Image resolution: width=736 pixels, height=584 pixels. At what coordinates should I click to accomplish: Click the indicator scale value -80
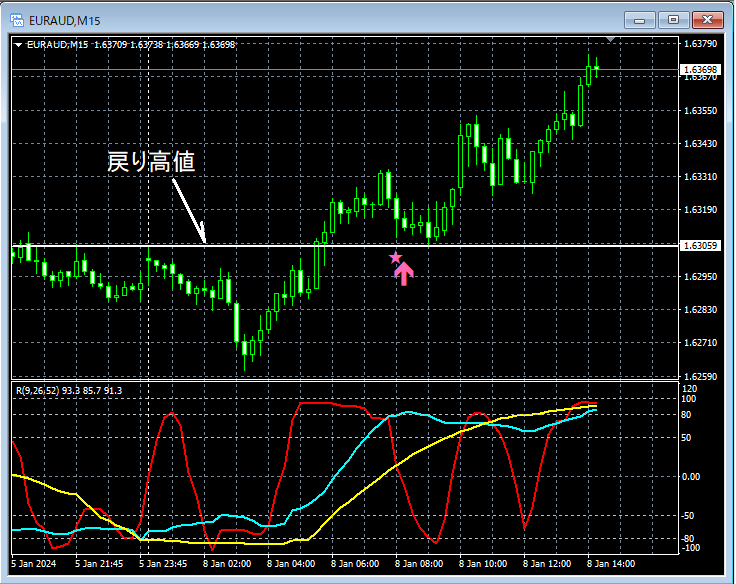tap(688, 538)
